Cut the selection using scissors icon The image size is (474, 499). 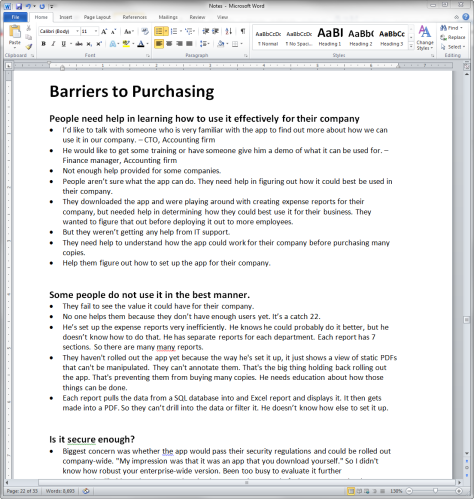(x=29, y=28)
